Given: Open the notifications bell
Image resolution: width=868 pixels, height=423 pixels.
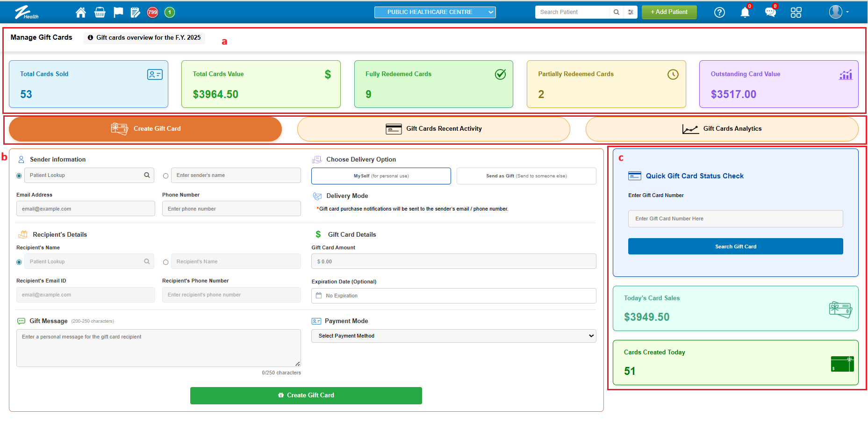Looking at the screenshot, I should [x=745, y=13].
